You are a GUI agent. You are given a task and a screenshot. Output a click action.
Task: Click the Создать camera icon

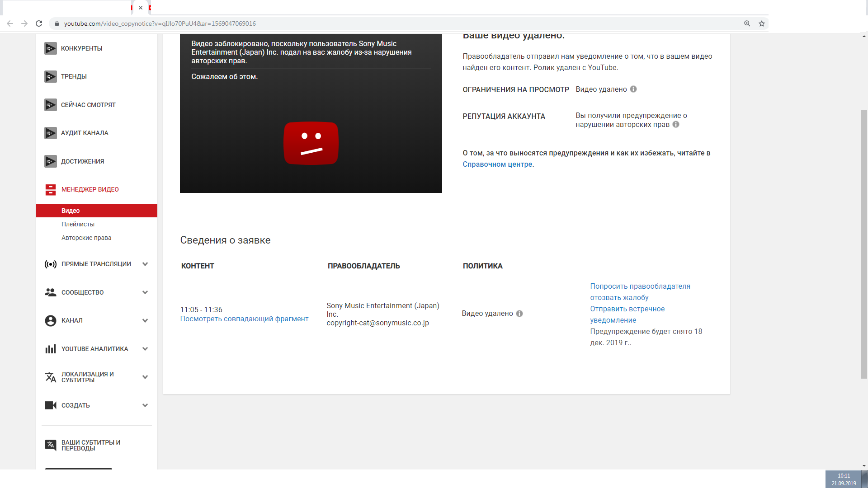pyautogui.click(x=51, y=405)
